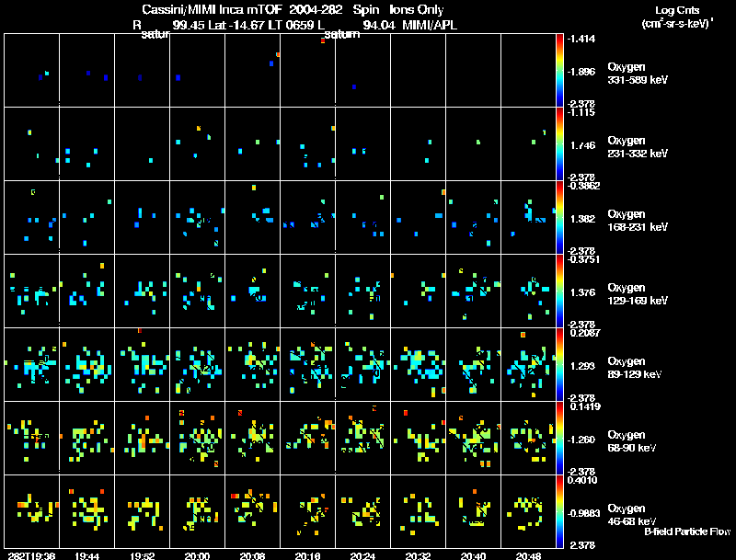Select the 'Oxygen 68-90 keV' row label
Screen dimensions: 736x560
(632, 441)
